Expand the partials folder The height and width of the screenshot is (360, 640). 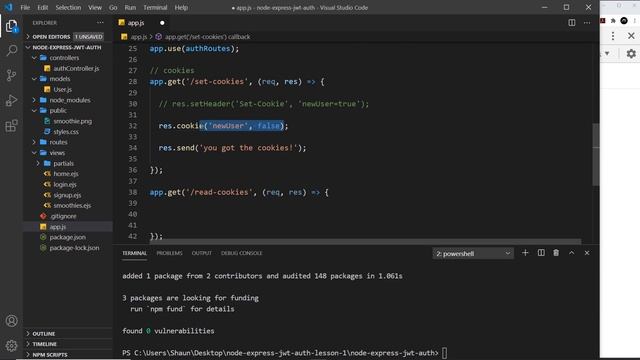[38, 163]
